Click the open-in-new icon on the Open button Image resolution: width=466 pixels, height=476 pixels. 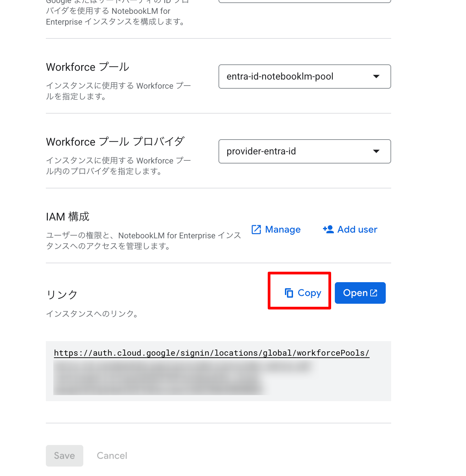(373, 293)
